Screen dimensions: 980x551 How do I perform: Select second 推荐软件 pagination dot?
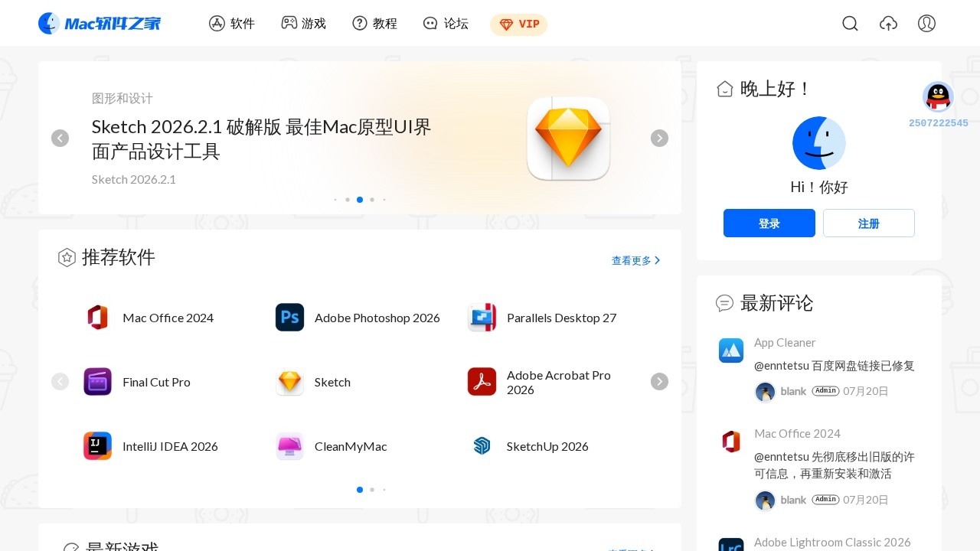(372, 490)
